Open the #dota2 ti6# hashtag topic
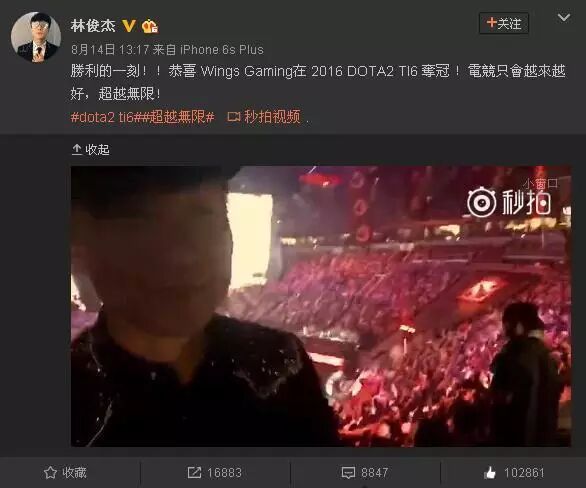 click(104, 117)
